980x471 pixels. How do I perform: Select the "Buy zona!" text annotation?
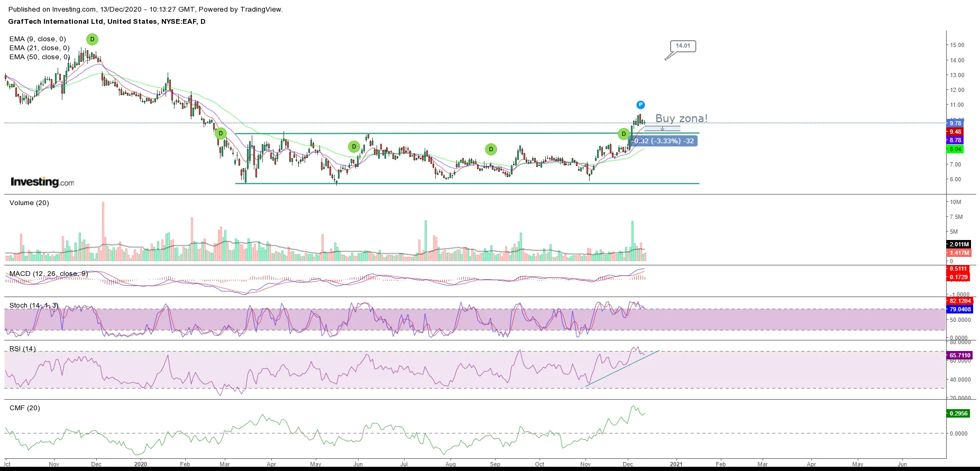pyautogui.click(x=681, y=118)
